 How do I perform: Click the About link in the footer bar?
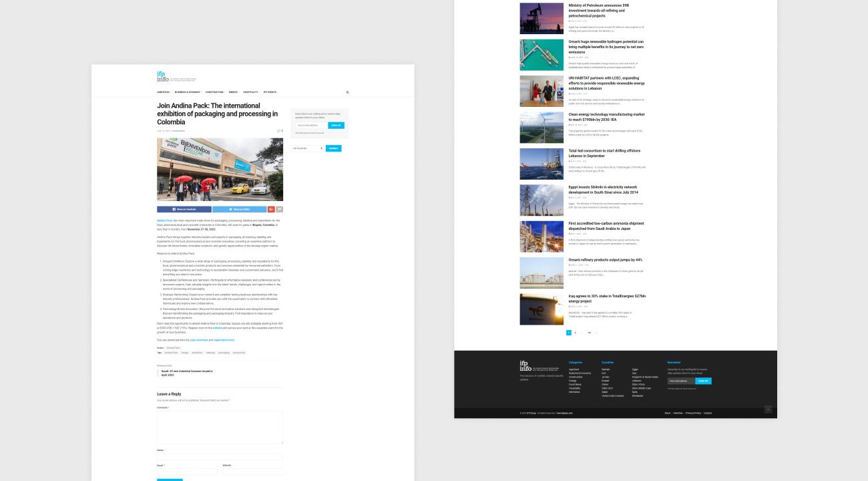[667, 413]
